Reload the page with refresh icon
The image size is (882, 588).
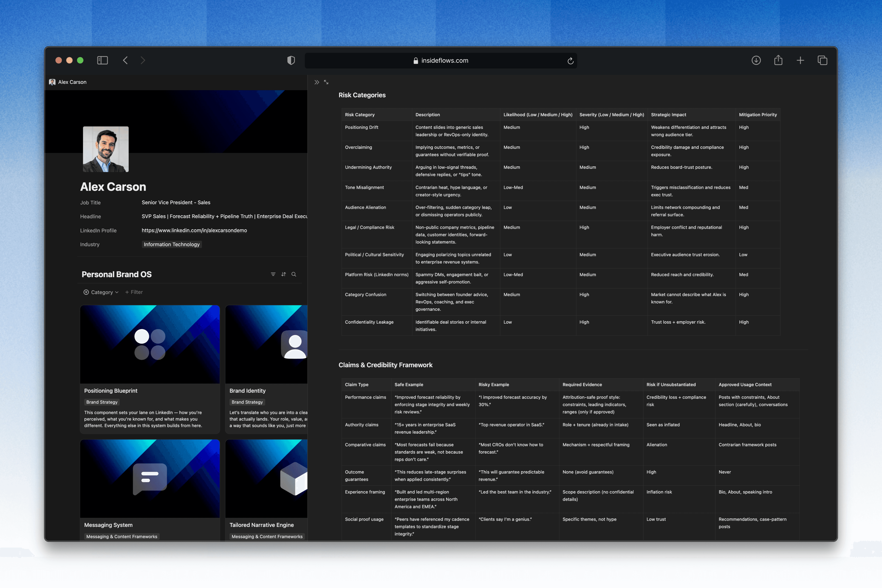[x=570, y=61]
